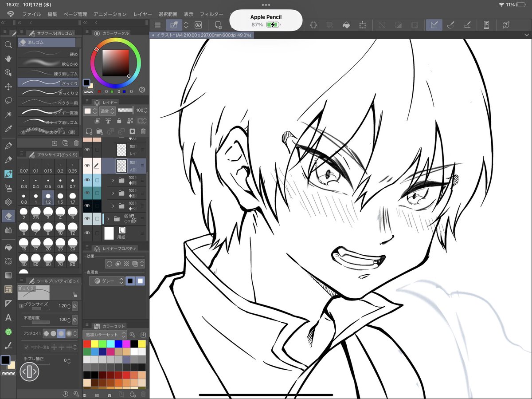The height and width of the screenshot is (399, 532).
Task: Select the Pencil tool
Action: (x=8, y=160)
